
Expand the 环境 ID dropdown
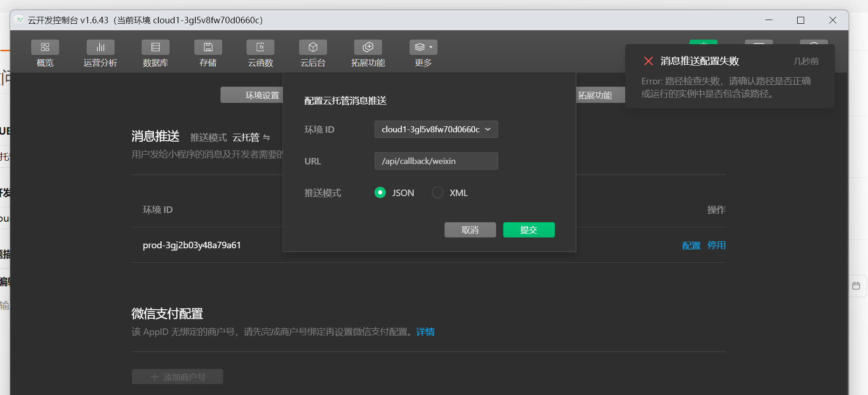click(436, 129)
